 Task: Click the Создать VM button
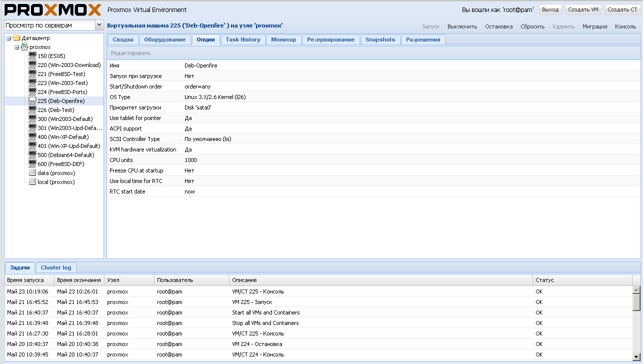click(x=583, y=9)
